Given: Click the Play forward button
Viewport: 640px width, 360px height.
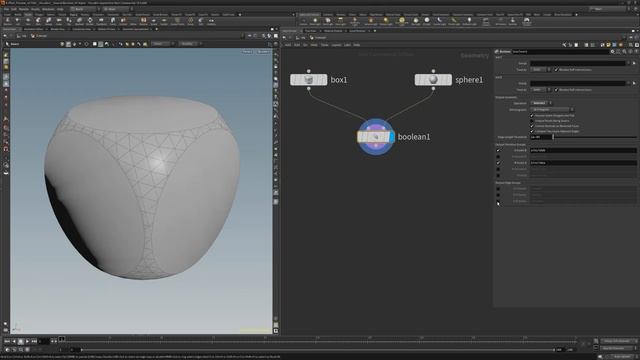Looking at the screenshot, I should point(27,341).
